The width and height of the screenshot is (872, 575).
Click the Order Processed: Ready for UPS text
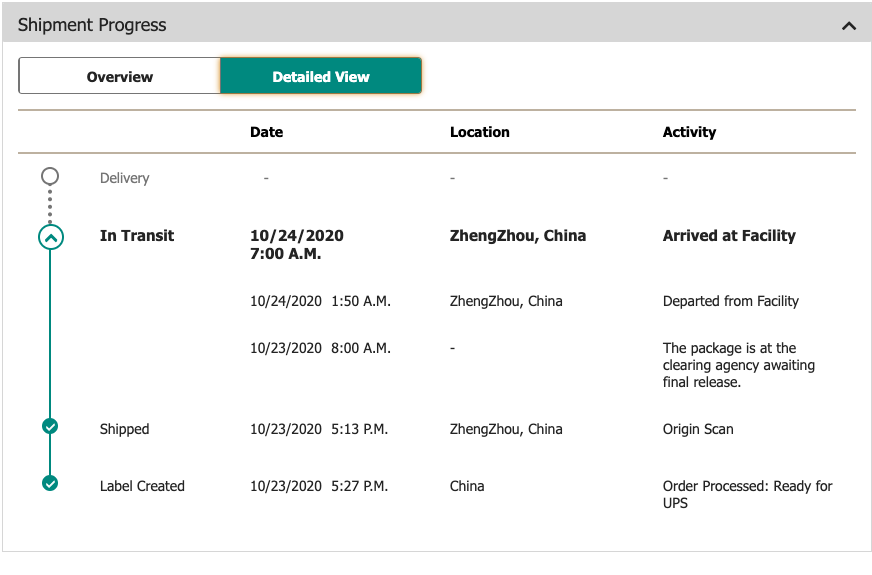coord(747,494)
